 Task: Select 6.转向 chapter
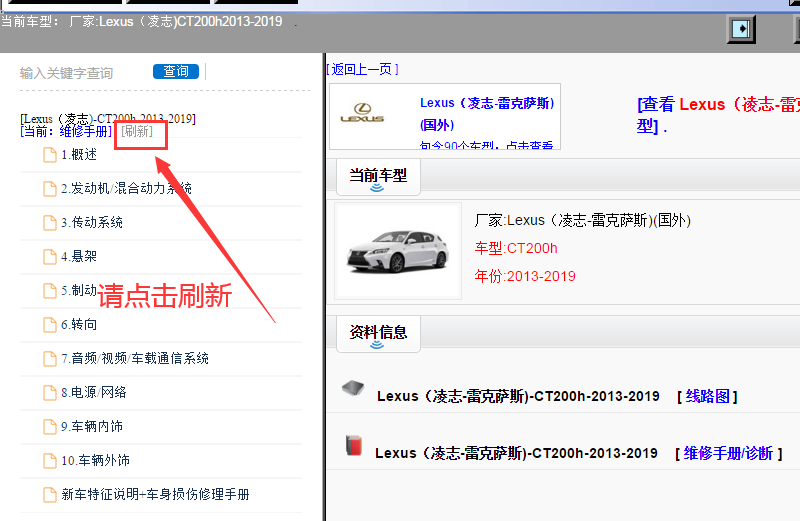coord(79,325)
